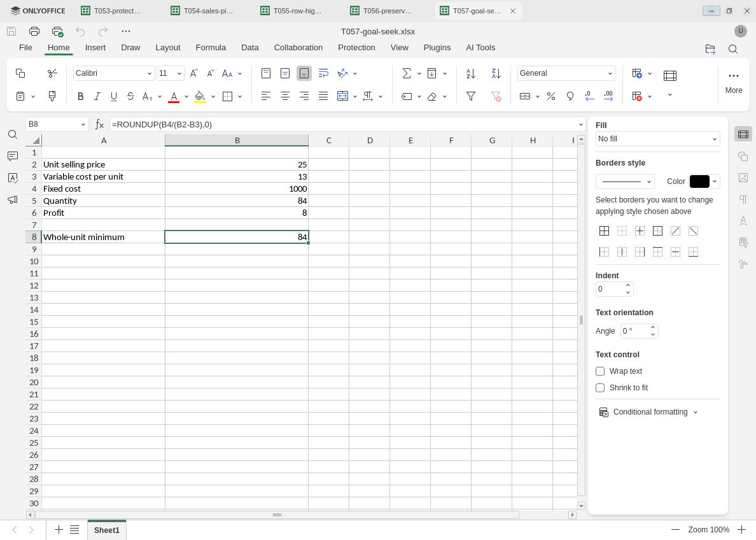Align text center icon
The width and height of the screenshot is (756, 540).
[x=285, y=97]
